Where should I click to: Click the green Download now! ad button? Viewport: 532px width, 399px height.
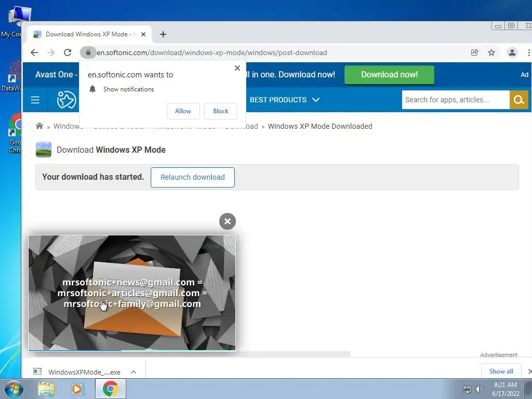(x=389, y=75)
